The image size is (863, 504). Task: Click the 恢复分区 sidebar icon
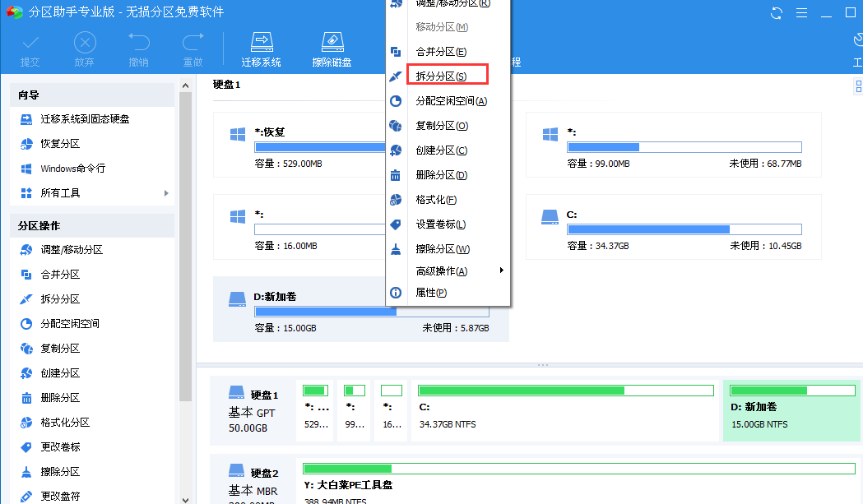click(26, 144)
